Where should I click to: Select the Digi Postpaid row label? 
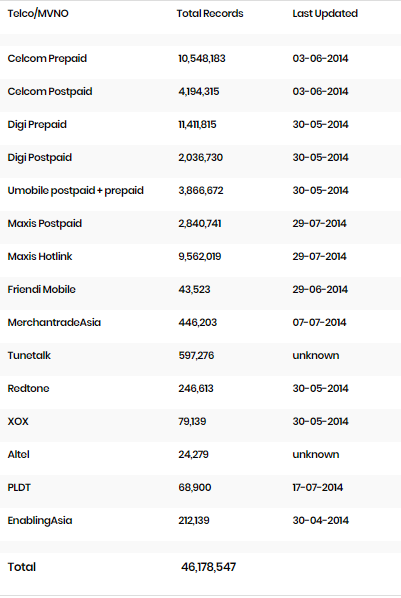click(40, 158)
